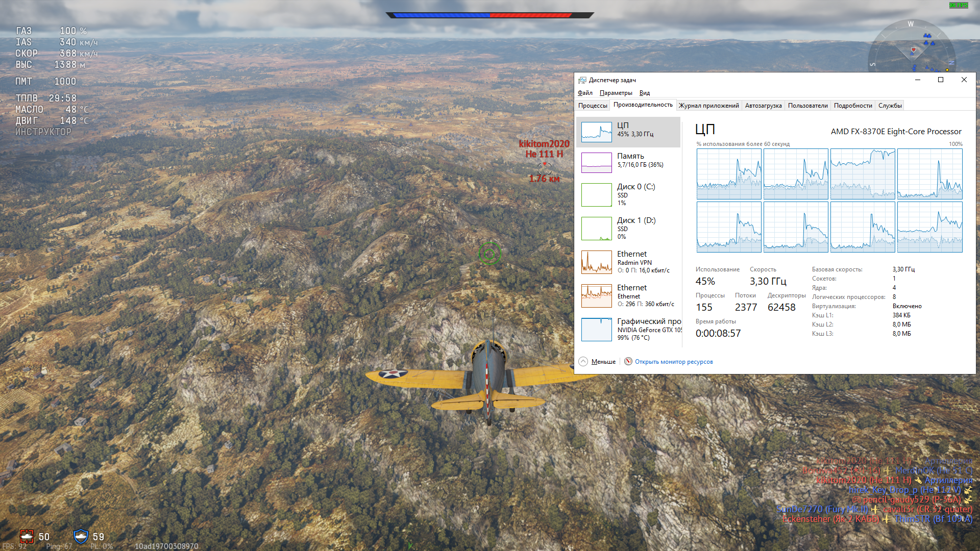Select the second Ethernet adapter graph
The height and width of the screenshot is (551, 980).
[x=596, y=296]
